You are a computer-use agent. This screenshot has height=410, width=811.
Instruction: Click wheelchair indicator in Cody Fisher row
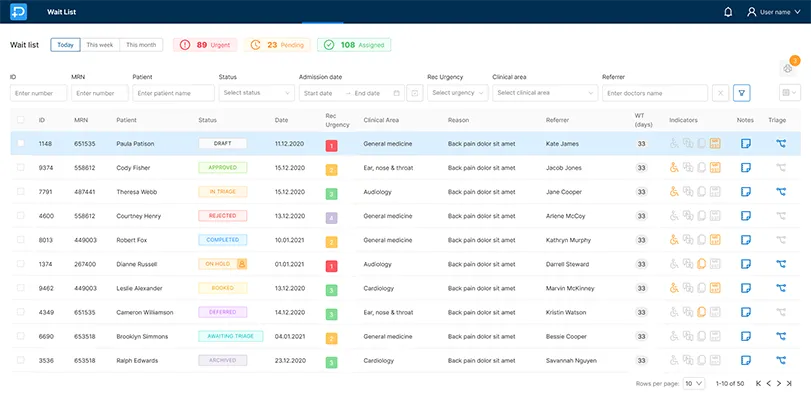[x=674, y=168]
